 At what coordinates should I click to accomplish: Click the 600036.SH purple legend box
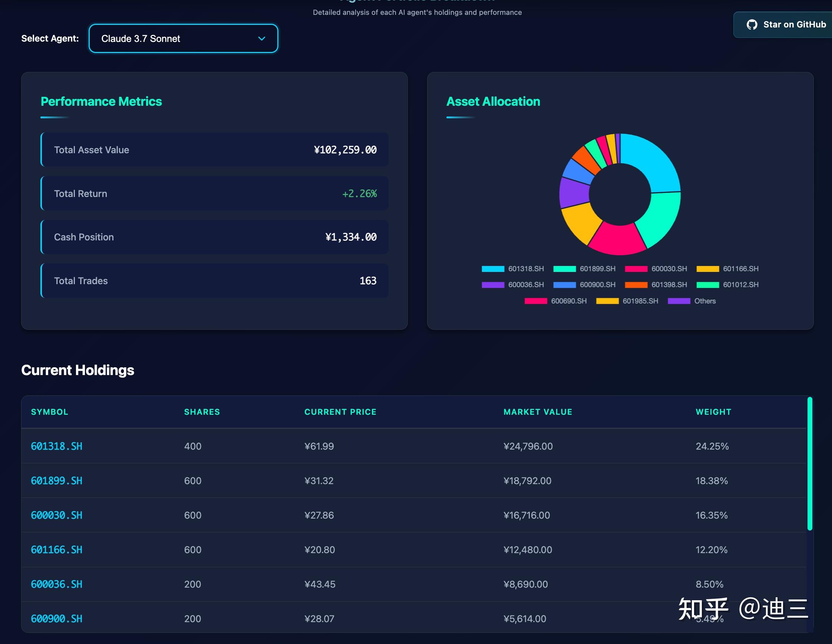click(493, 285)
